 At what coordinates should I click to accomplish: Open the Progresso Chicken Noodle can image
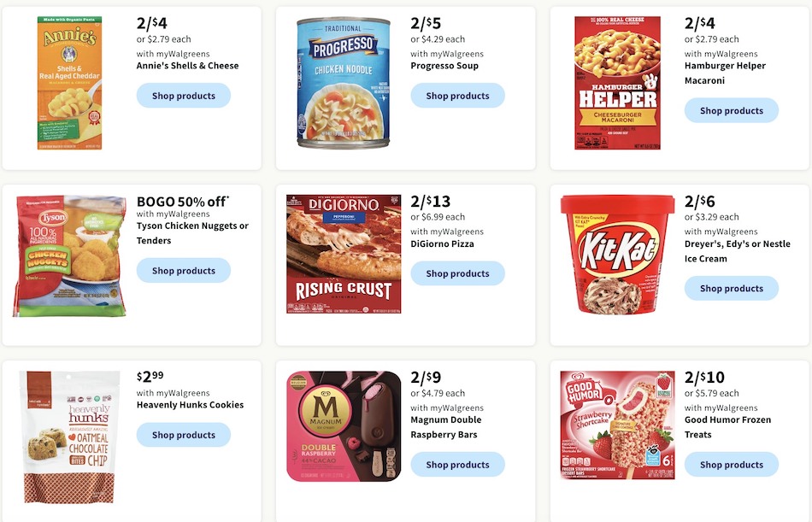click(x=344, y=83)
